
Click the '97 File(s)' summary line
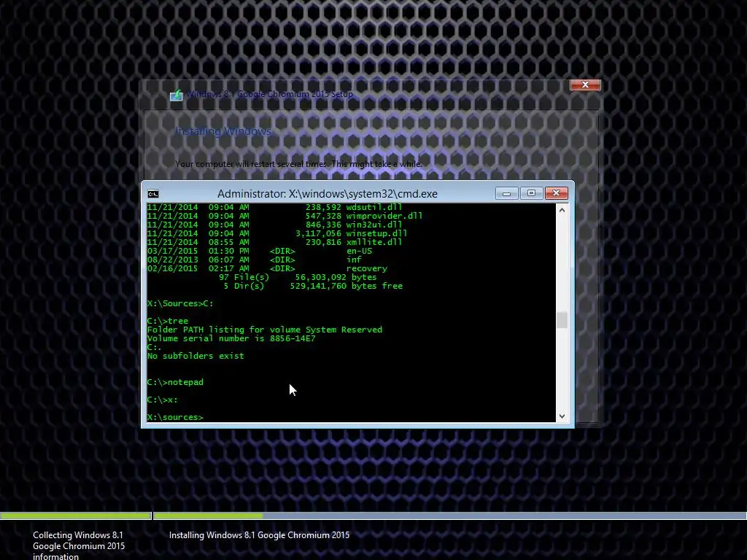coord(298,277)
